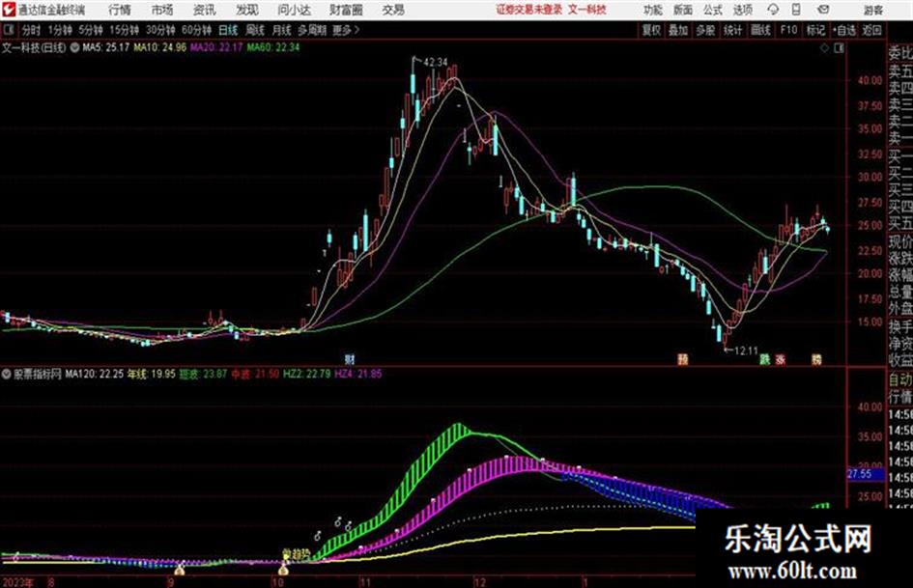Click the MA10: 24.96 indicator value
Viewport: 913px width, 588px height.
159,47
